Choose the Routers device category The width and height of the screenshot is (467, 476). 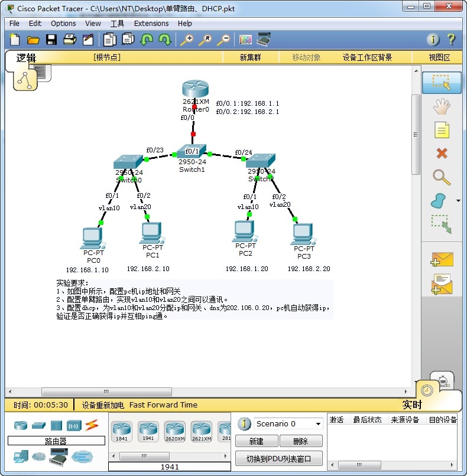[20, 425]
